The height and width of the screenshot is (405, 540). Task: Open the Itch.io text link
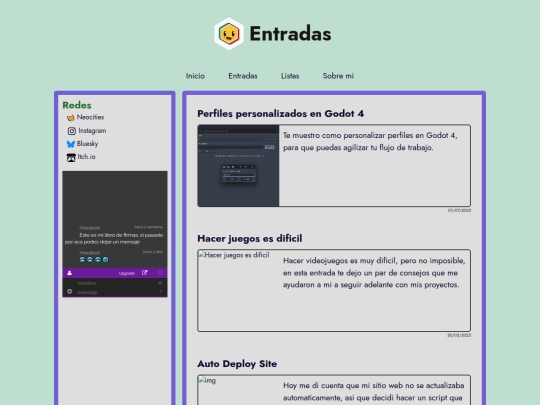86,157
